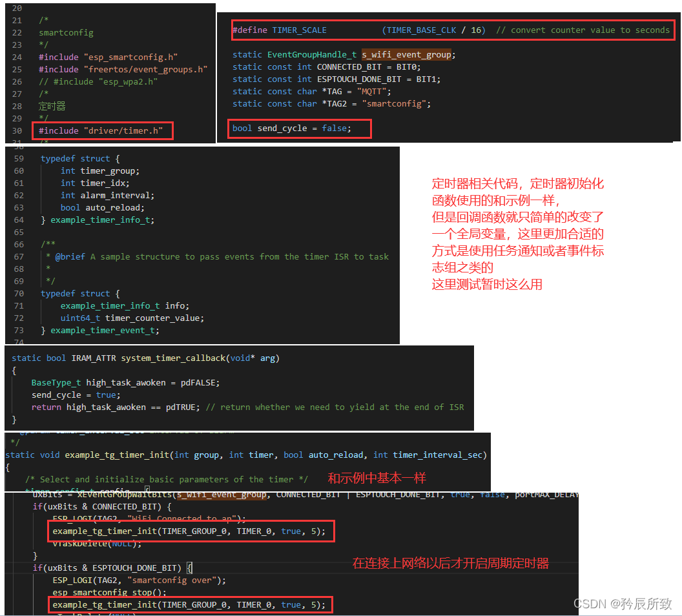The height and width of the screenshot is (616, 682).
Task: Click the 'if(uxBits & ESPTOUCH_DONE_BIT)' line
Action: pyautogui.click(x=112, y=568)
